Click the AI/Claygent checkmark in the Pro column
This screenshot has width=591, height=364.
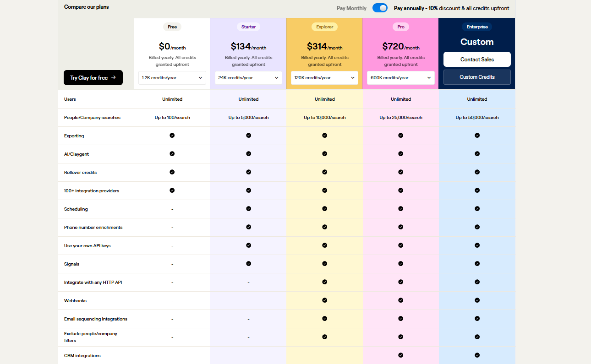401,154
